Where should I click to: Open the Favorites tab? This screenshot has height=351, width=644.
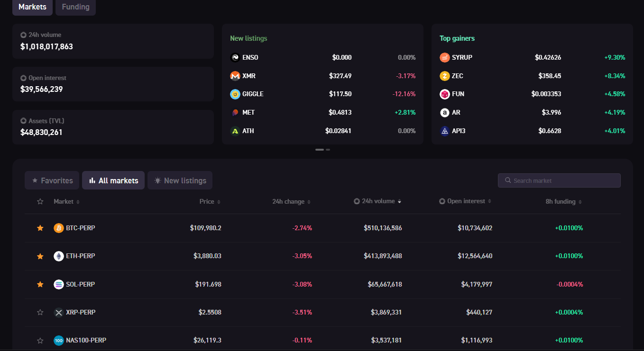[52, 180]
